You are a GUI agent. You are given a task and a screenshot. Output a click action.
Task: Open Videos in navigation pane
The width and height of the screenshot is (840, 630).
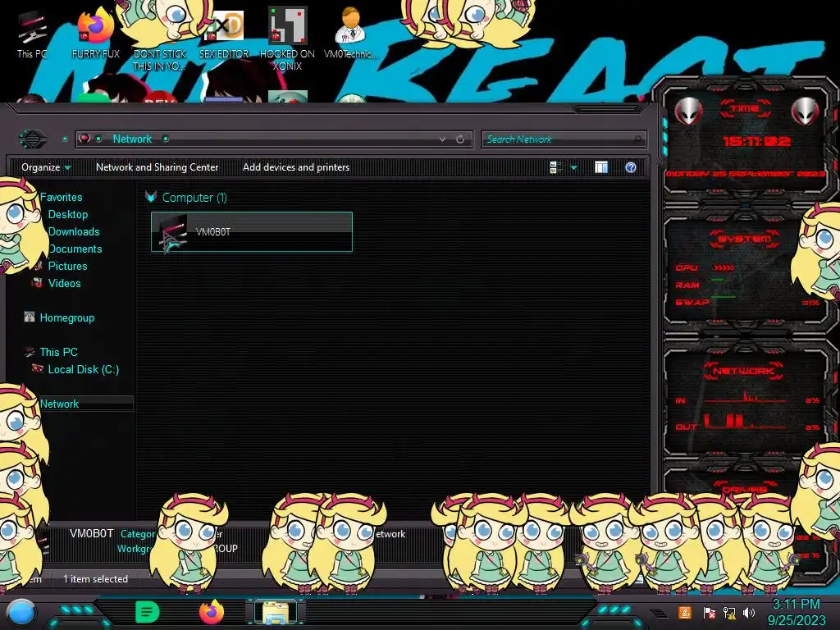click(64, 283)
